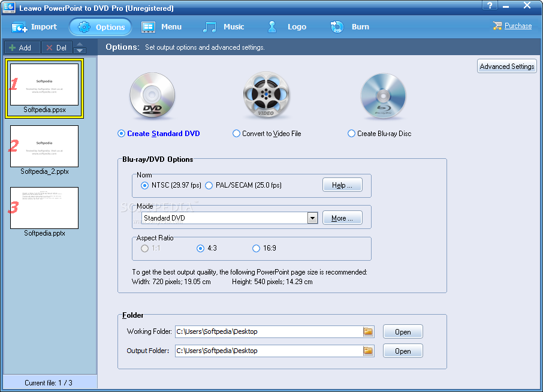Browse for Working Folder with folder icon
The width and height of the screenshot is (543, 392).
coord(368,331)
